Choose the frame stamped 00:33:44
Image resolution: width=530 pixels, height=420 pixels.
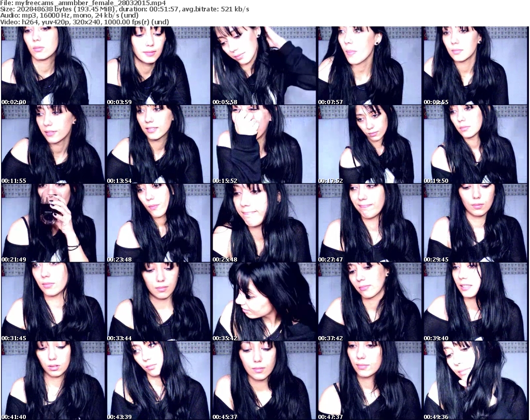click(x=158, y=301)
